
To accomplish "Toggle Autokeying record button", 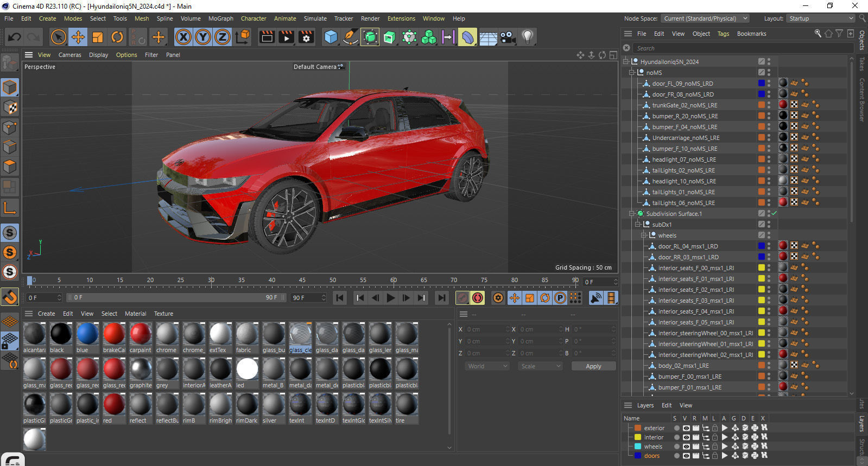I will coord(478,298).
